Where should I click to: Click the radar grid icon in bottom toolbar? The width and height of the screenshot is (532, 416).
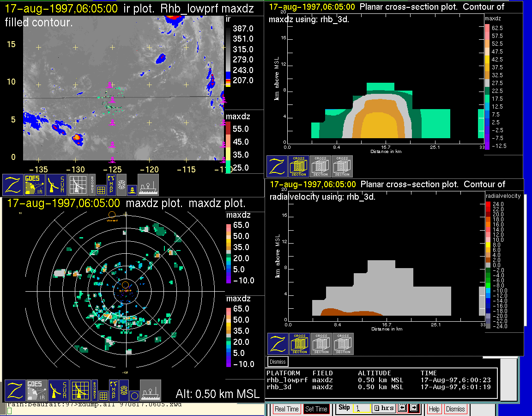point(80,390)
